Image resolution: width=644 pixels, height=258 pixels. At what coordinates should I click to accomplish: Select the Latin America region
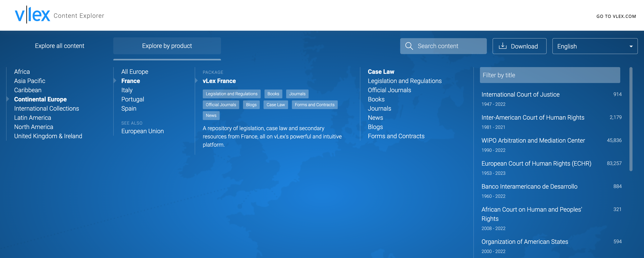point(33,118)
